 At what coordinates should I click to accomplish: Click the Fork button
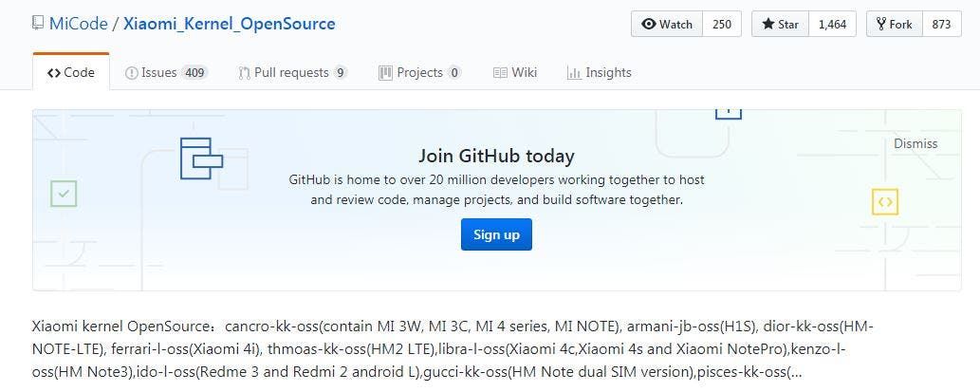895,25
